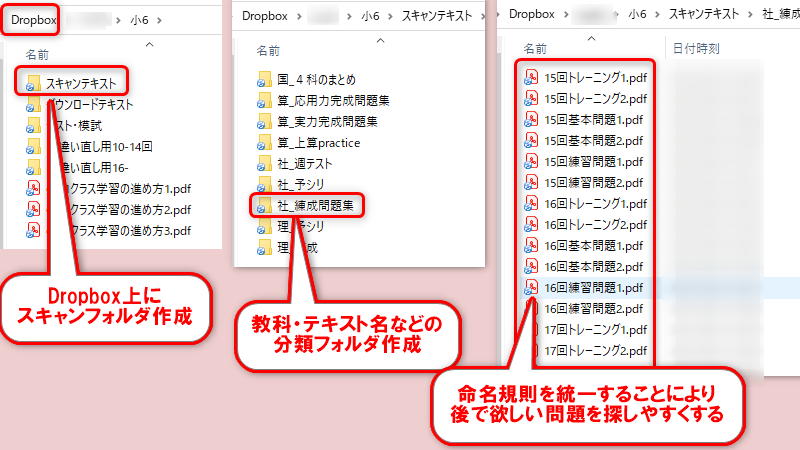This screenshot has height=450, width=800.
Task: Sort by 名前 column in right window
Action: point(535,47)
